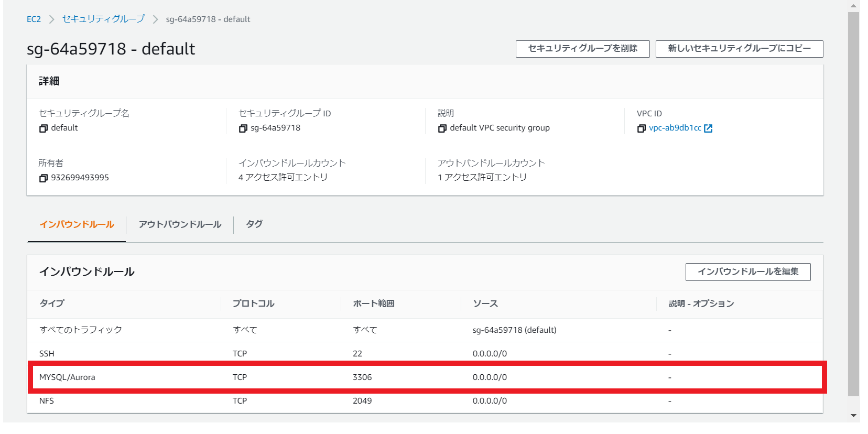Open the VPC external link icon

coord(708,128)
